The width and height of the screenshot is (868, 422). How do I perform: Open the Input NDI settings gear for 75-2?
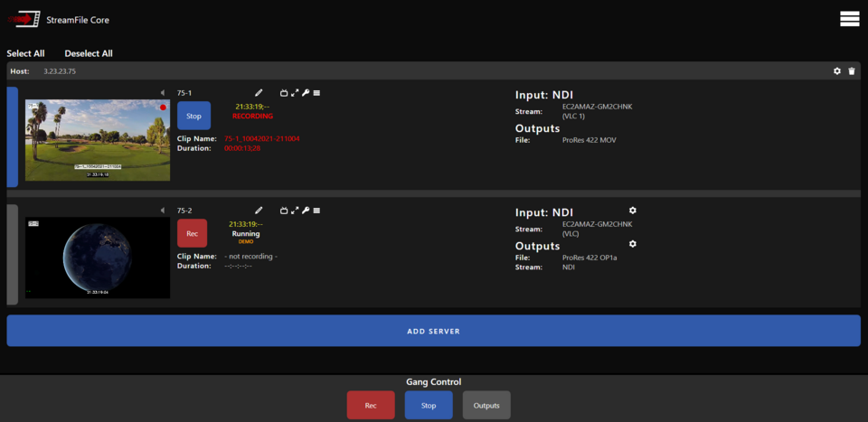[632, 211]
